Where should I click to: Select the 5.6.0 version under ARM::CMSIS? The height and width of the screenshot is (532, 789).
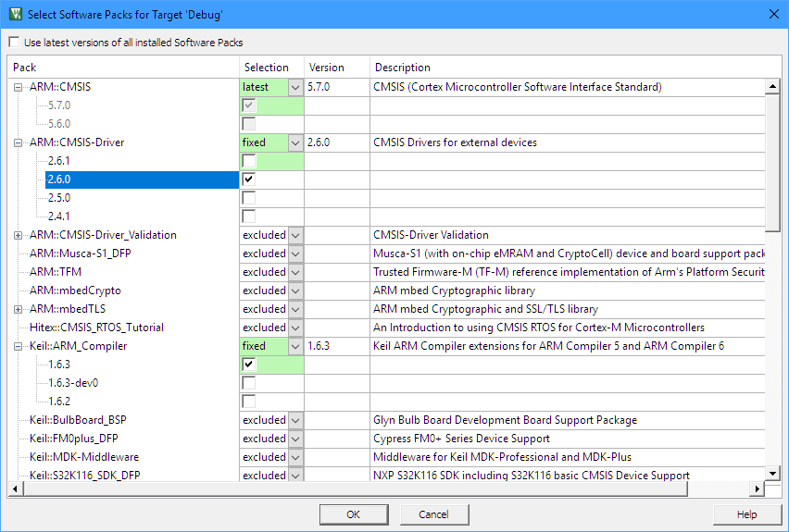(59, 124)
